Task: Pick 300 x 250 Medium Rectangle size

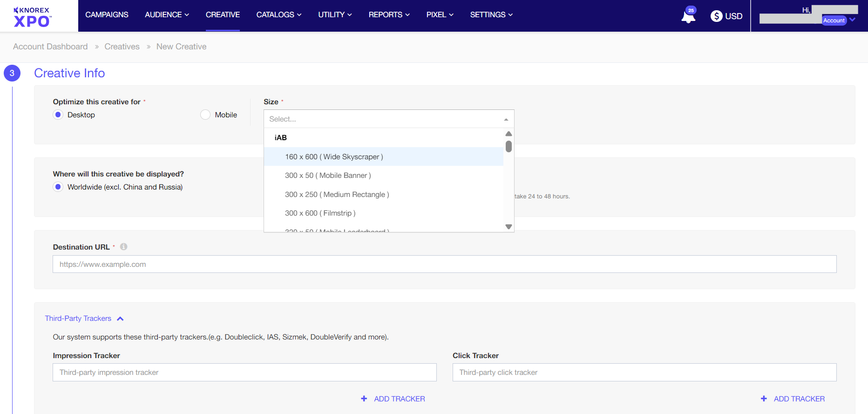Action: coord(337,194)
